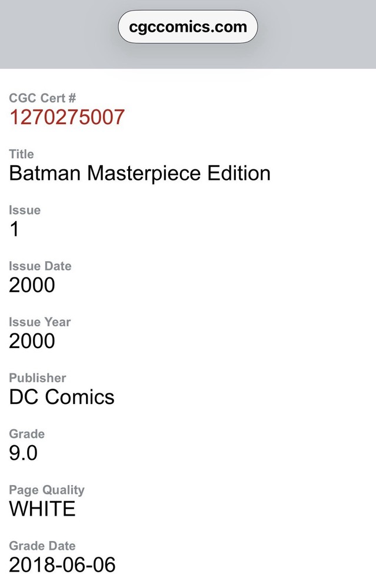This screenshot has height=588, width=376.
Task: Open cert number 1270275007 link
Action: [x=66, y=117]
